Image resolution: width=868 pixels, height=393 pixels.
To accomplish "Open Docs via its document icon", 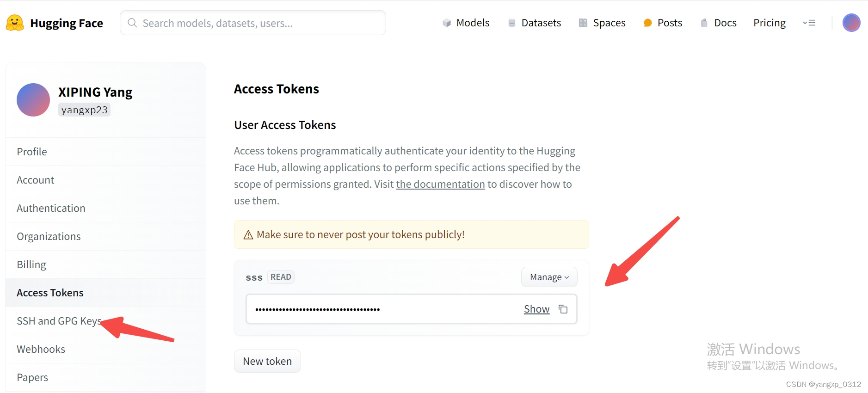I will click(704, 23).
